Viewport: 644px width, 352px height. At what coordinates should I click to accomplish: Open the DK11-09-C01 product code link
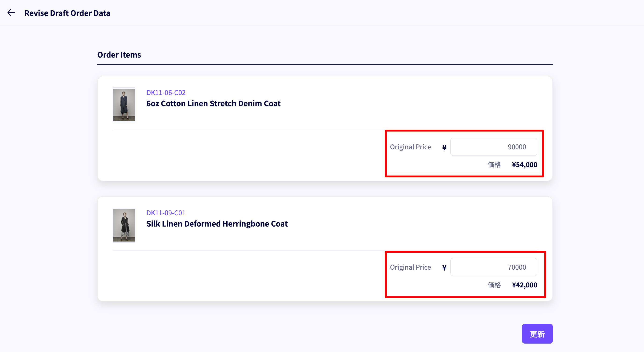click(166, 213)
